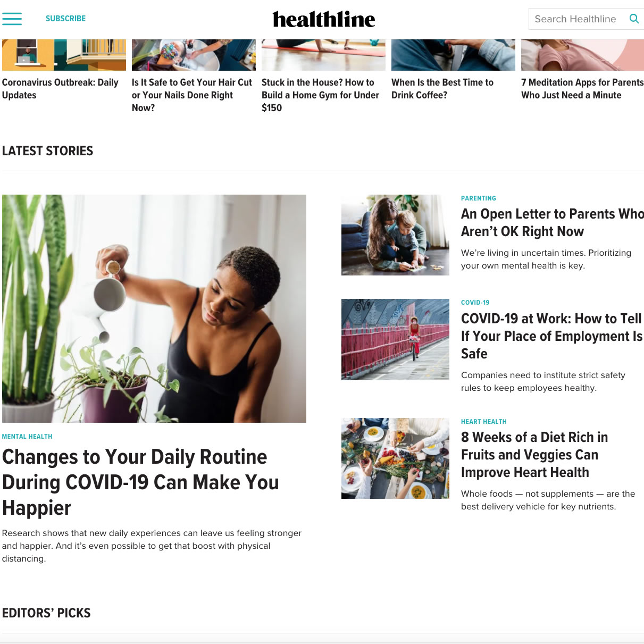Select the MENTAL HEALTH category label
This screenshot has width=644, height=644.
27,437
